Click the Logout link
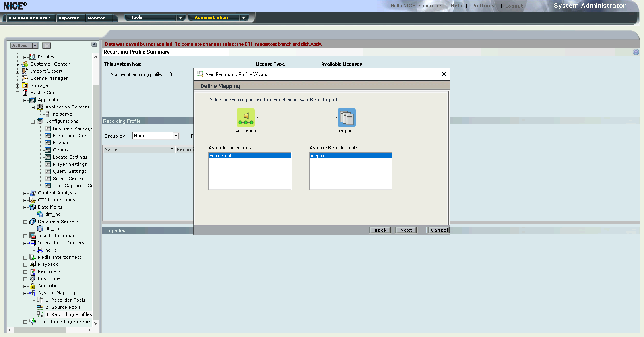This screenshot has height=337, width=644. 514,6
